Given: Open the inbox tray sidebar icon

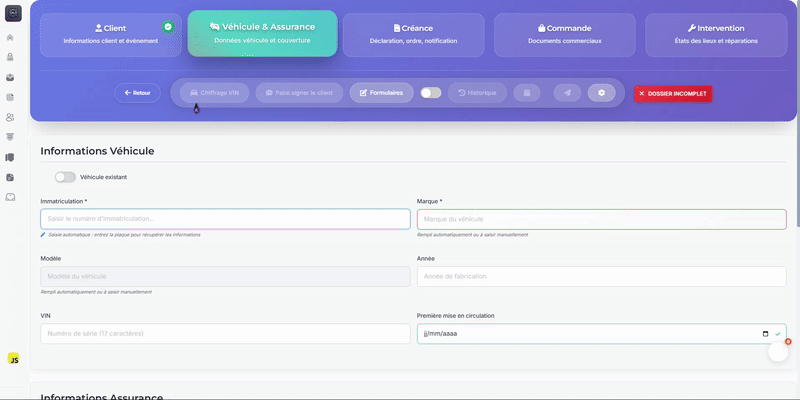Looking at the screenshot, I should point(10,197).
